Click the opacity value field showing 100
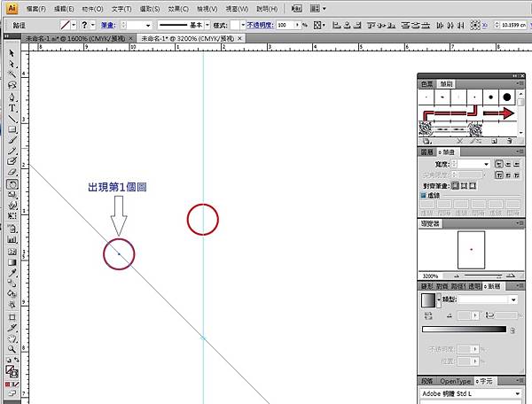Image resolution: width=532 pixels, height=404 pixels. 285,25
